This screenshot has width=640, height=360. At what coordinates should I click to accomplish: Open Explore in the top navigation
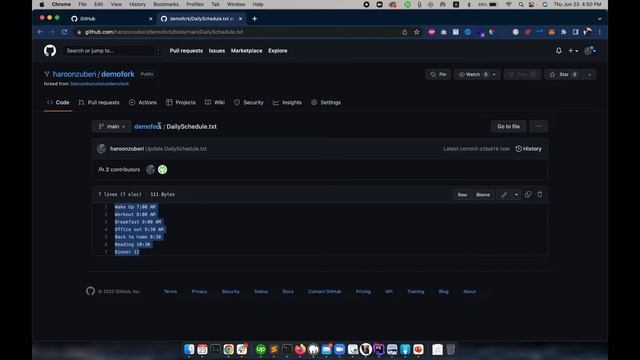tap(278, 51)
